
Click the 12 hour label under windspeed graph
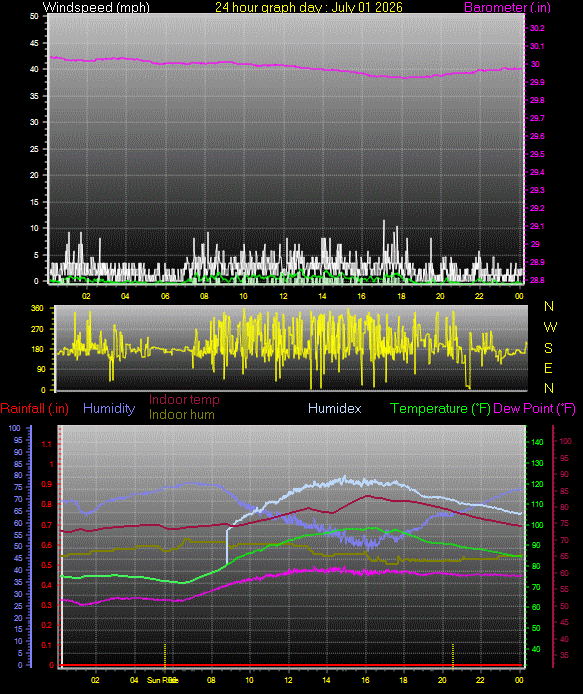tap(283, 296)
